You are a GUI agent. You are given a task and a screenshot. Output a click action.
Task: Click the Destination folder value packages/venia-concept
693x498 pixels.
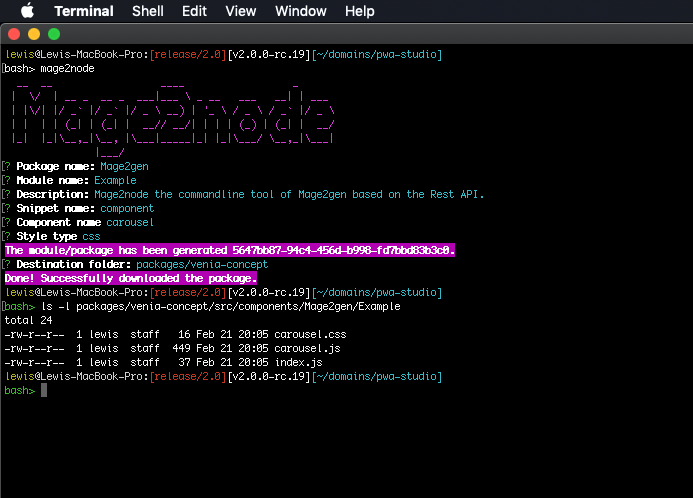click(x=202, y=264)
